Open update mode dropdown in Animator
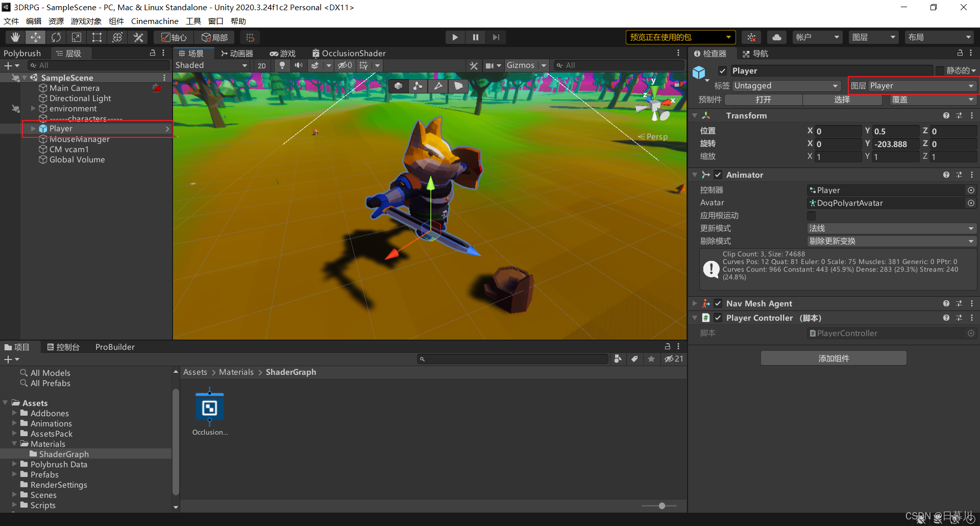 coord(892,228)
